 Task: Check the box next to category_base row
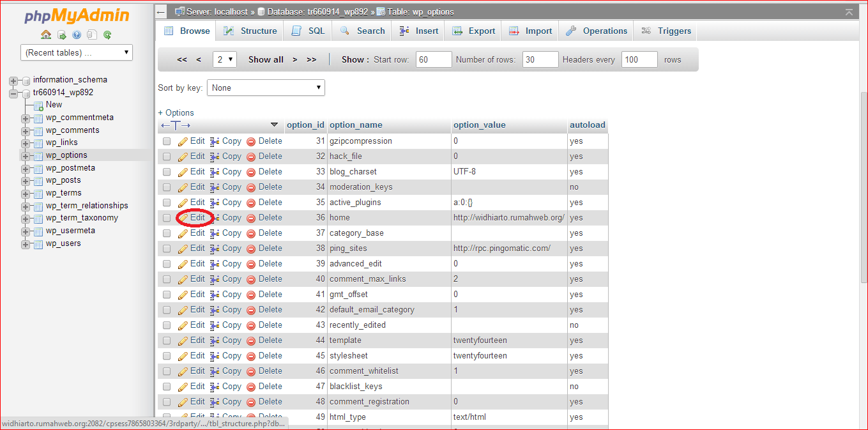tap(167, 233)
